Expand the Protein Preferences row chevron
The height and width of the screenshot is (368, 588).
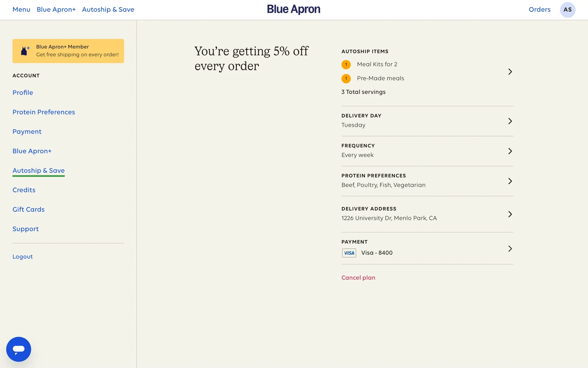pyautogui.click(x=510, y=181)
